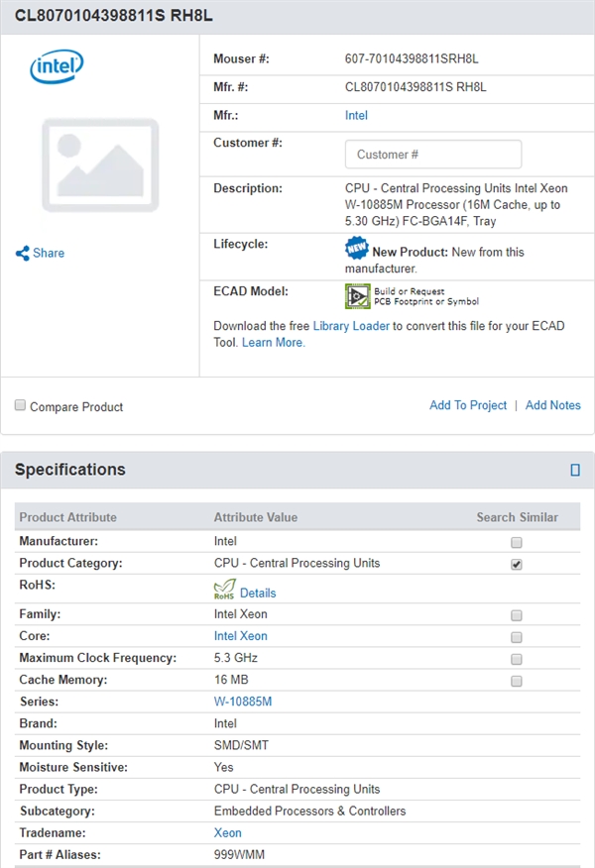This screenshot has height=868, width=595.
Task: Uncheck Product Category Search Similar checkbox
Action: tap(516, 564)
